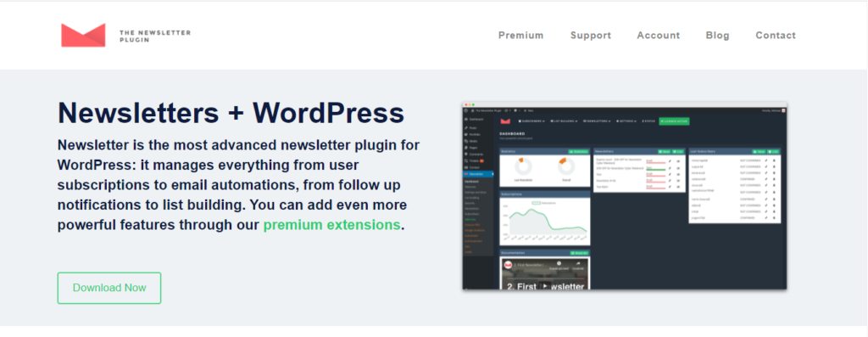This screenshot has height=337, width=868.
Task: Expand Settings dropdown in dashboard screenshot
Action: pyautogui.click(x=626, y=121)
